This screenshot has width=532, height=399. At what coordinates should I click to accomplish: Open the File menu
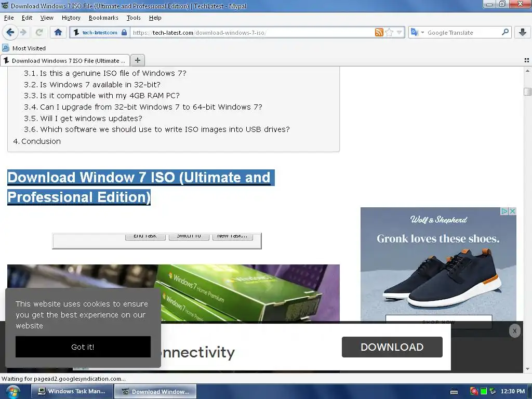click(x=9, y=18)
